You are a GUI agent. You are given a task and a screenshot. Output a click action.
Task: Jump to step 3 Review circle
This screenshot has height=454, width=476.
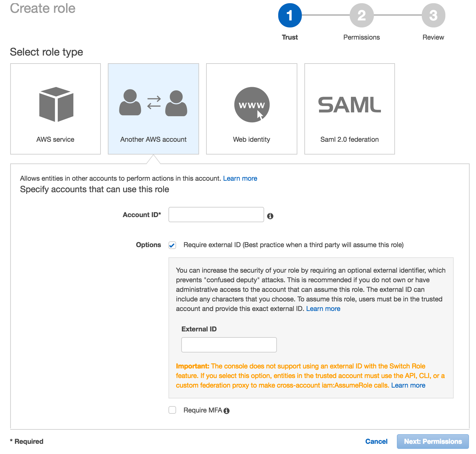433,15
